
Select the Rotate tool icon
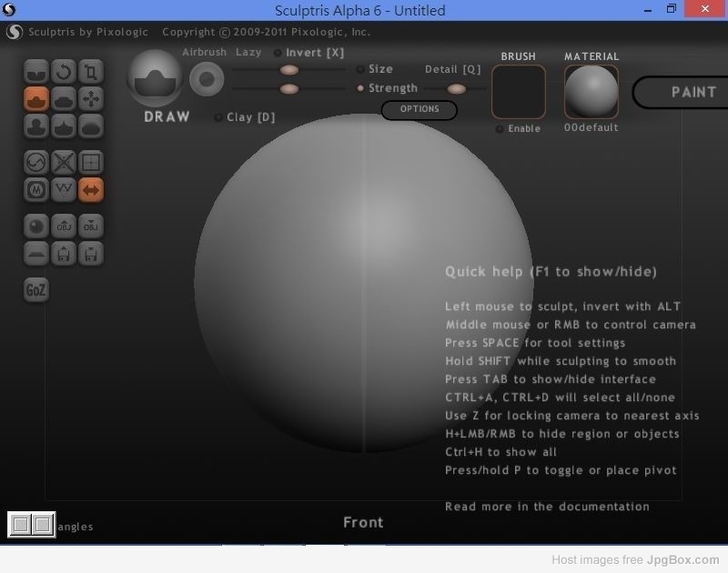tap(64, 71)
